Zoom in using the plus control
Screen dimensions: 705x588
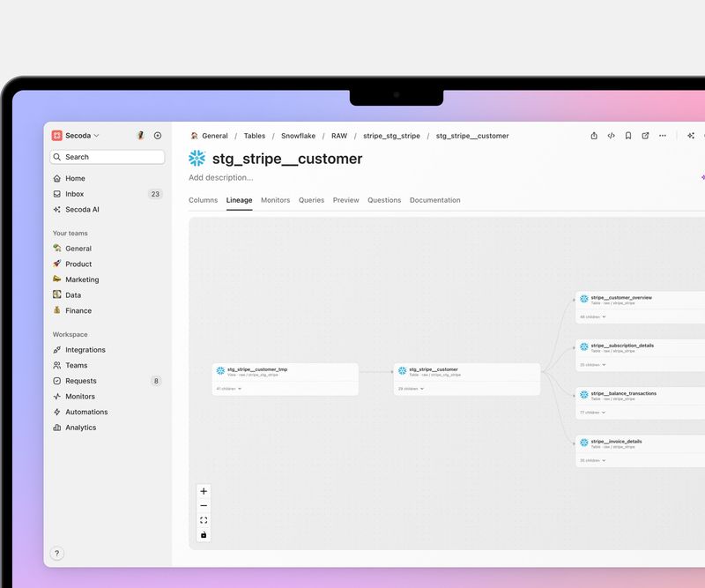[204, 491]
